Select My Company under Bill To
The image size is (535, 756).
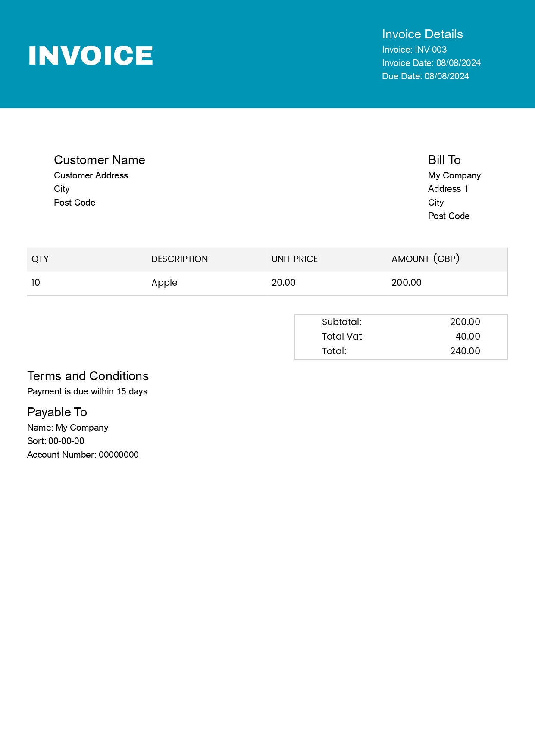click(454, 175)
